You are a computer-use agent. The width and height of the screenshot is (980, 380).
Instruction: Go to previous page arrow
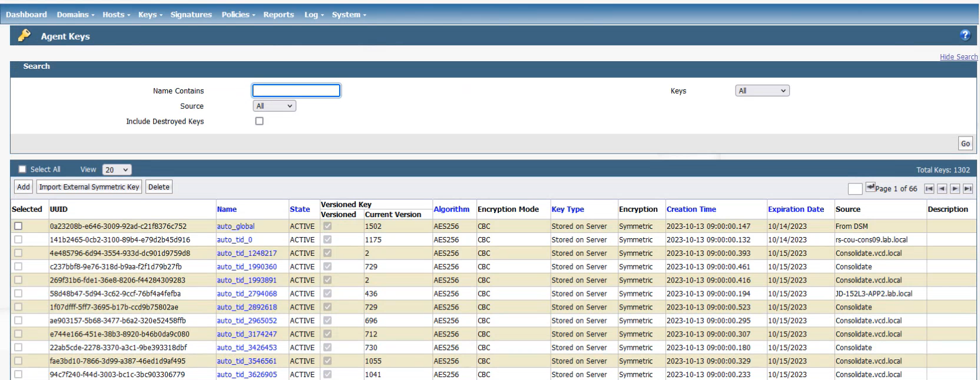click(x=942, y=189)
